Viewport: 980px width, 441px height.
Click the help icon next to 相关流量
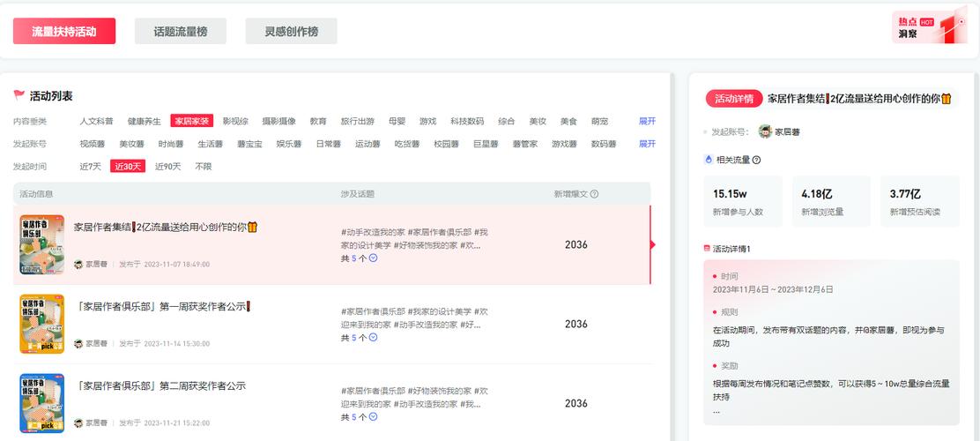(756, 160)
